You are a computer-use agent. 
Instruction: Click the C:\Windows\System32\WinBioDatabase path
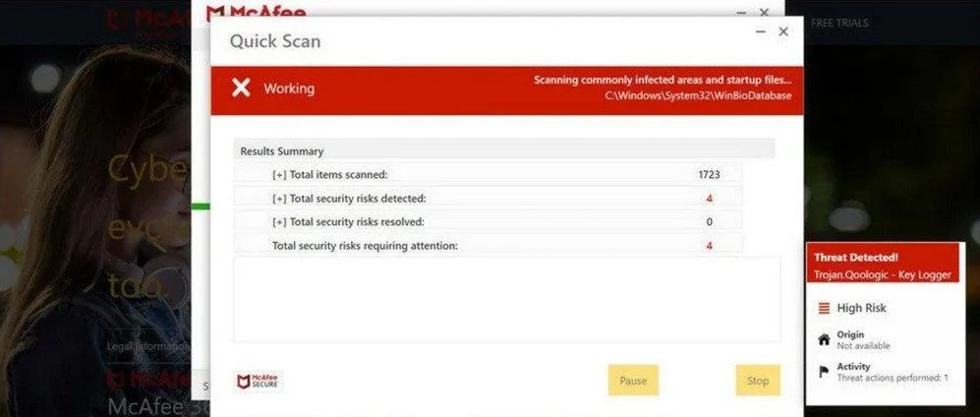pos(698,95)
